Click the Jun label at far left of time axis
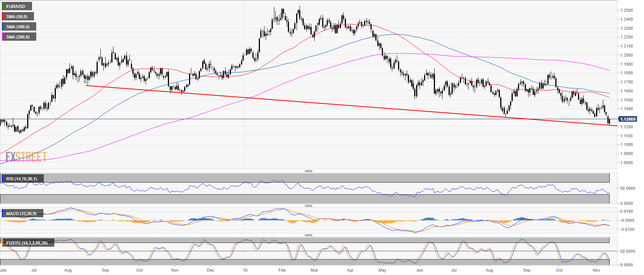Image resolution: width=644 pixels, height=275 pixels. coord(3,270)
